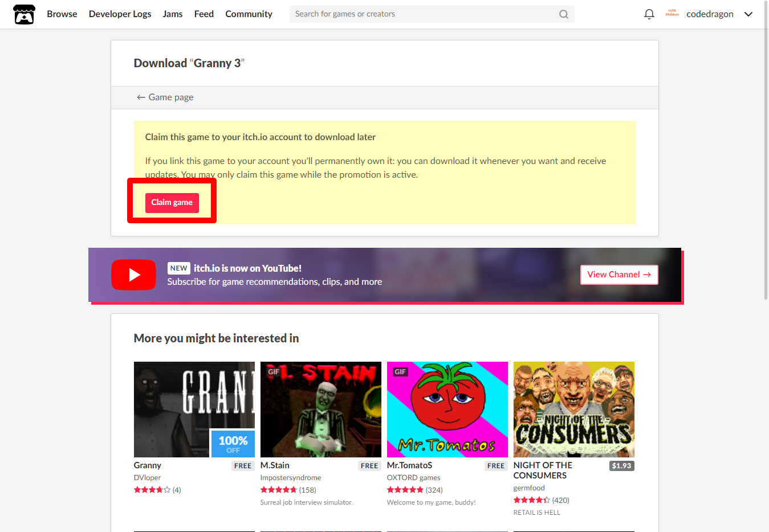The width and height of the screenshot is (769, 532).
Task: Click the $1.93 price tag
Action: point(621,466)
